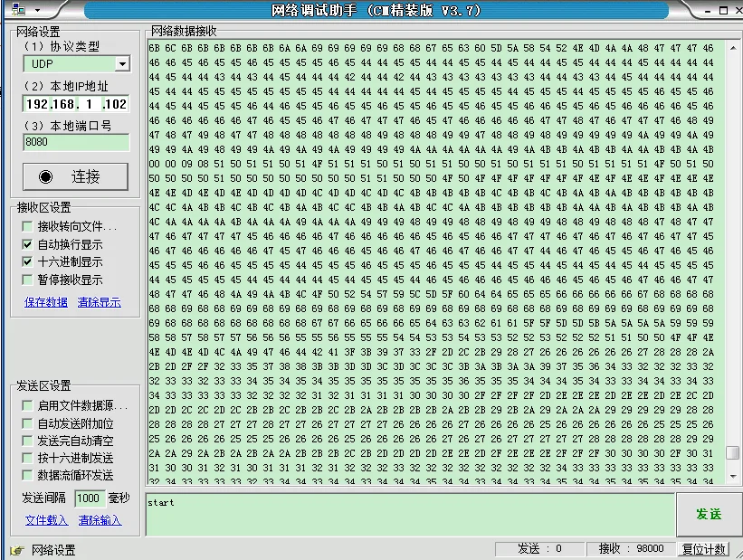Click the 复位计数 reset counter button
The height and width of the screenshot is (560, 743).
tap(704, 548)
